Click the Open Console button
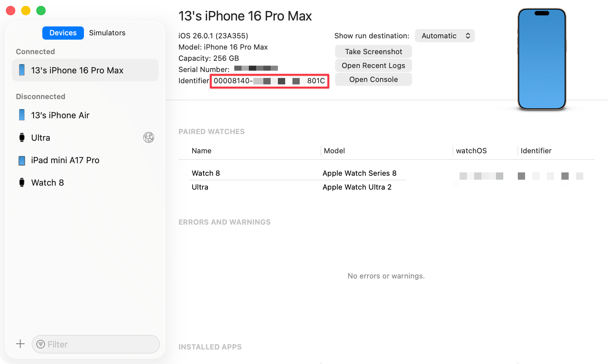Viewport: 608px width, 364px height. click(x=373, y=79)
